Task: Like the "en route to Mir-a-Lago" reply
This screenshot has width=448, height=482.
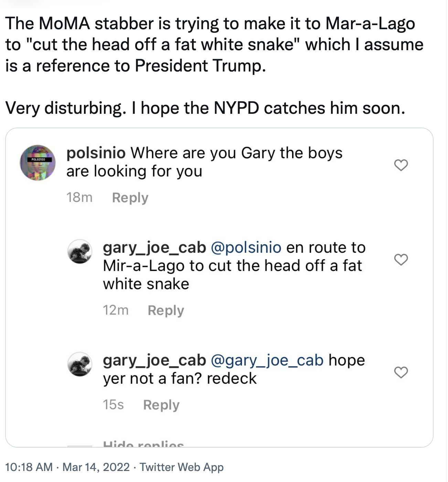Action: [x=401, y=260]
